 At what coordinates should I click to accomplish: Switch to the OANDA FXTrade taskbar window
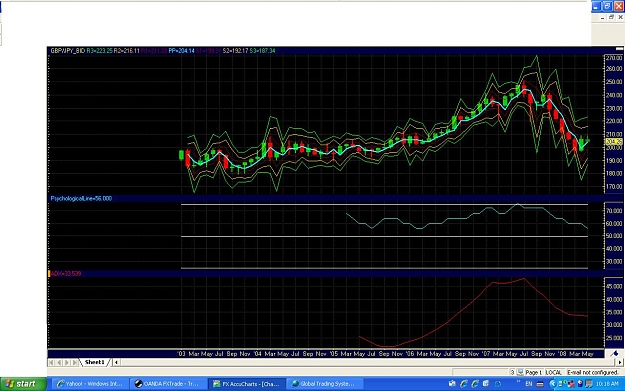[x=168, y=384]
